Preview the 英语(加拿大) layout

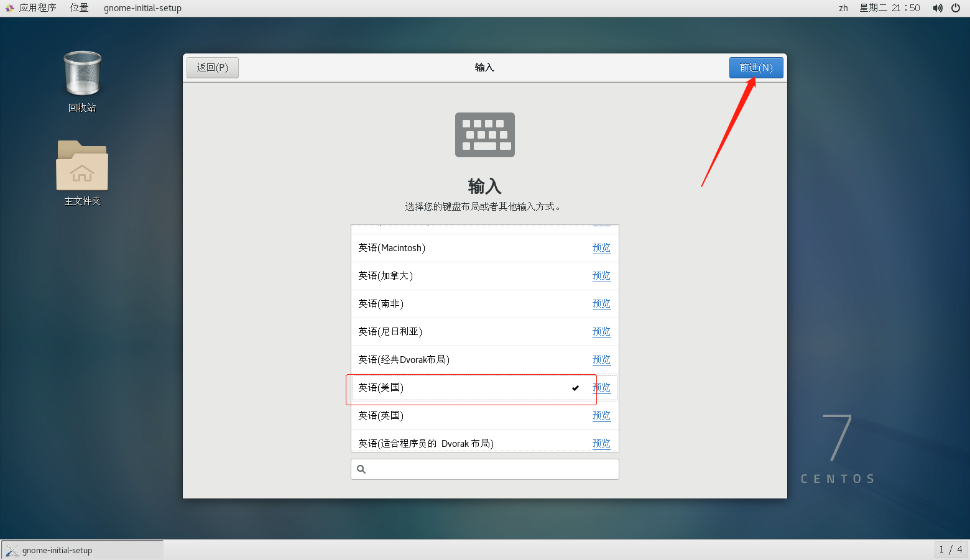601,276
